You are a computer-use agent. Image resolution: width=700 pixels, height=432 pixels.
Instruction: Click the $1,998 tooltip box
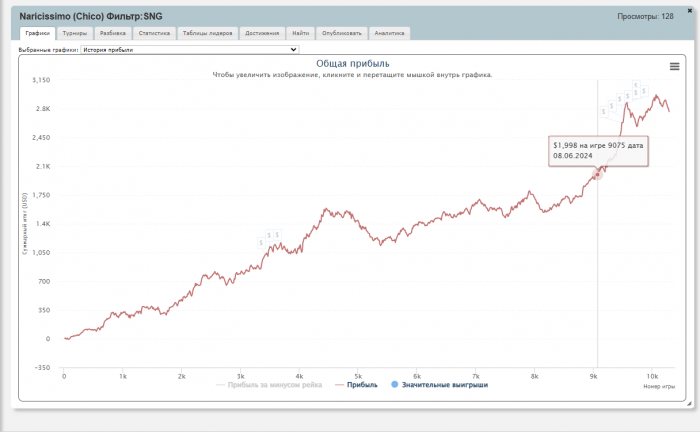click(x=598, y=151)
